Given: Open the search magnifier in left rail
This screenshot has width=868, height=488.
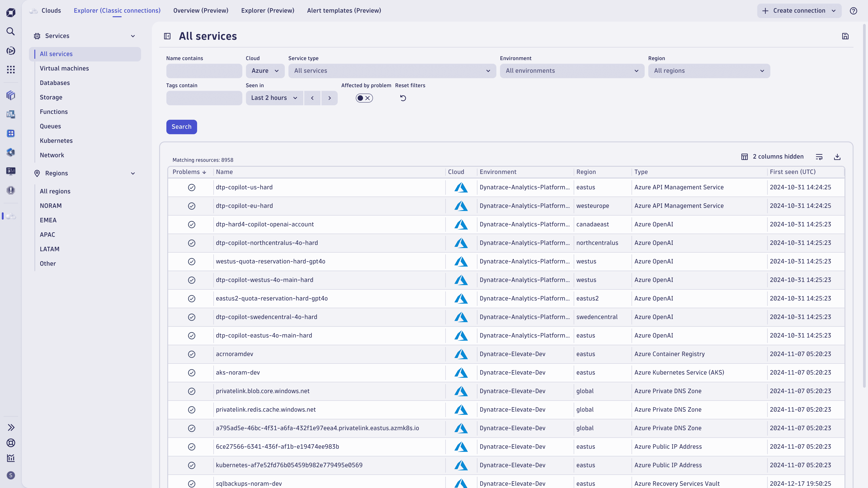Looking at the screenshot, I should 11,31.
